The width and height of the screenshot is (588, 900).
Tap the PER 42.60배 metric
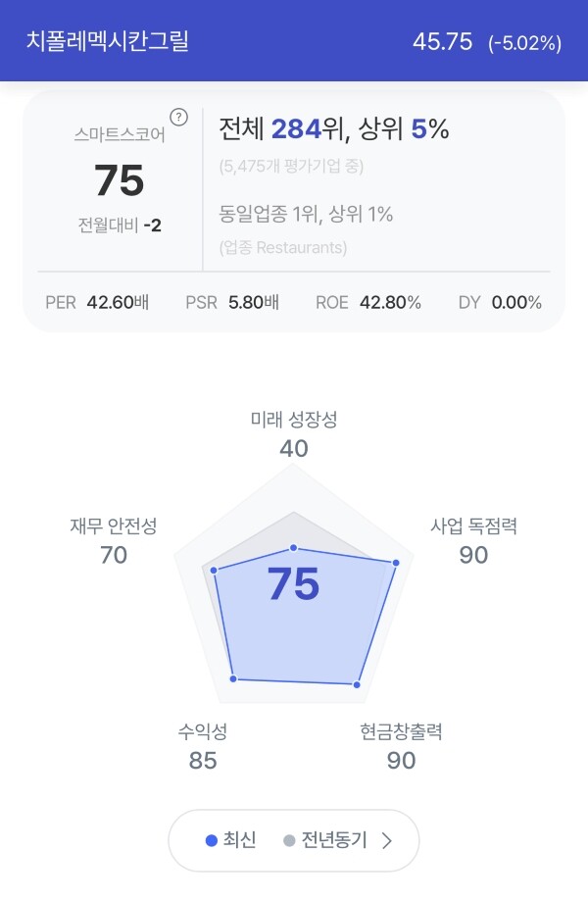pos(97,302)
